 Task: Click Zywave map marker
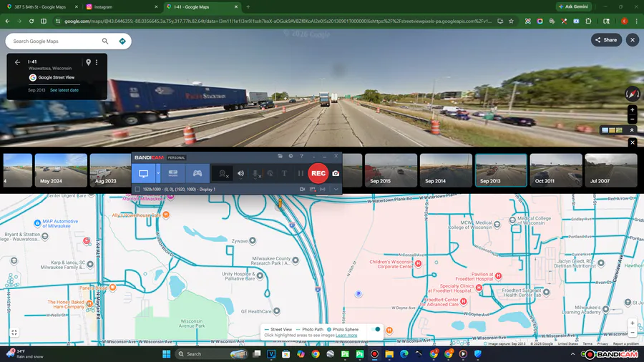coord(253,240)
